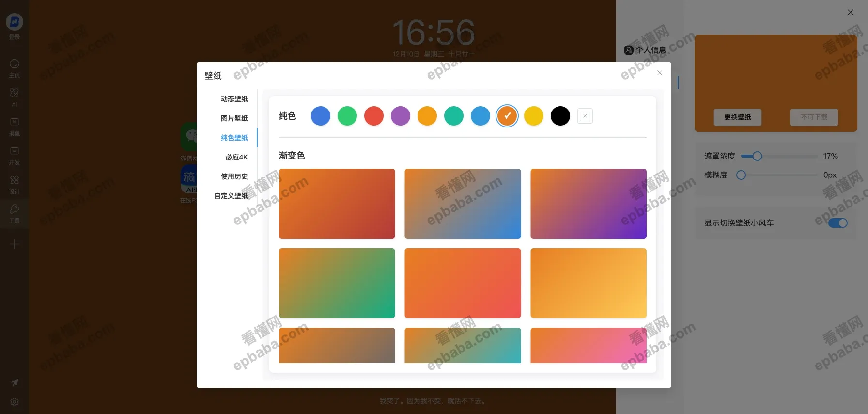Pick the light orange solid color
The height and width of the screenshot is (414, 868).
(x=427, y=116)
